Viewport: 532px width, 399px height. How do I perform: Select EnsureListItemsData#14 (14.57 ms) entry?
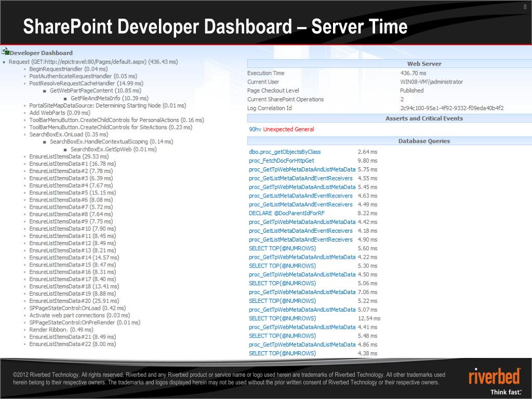(74, 258)
